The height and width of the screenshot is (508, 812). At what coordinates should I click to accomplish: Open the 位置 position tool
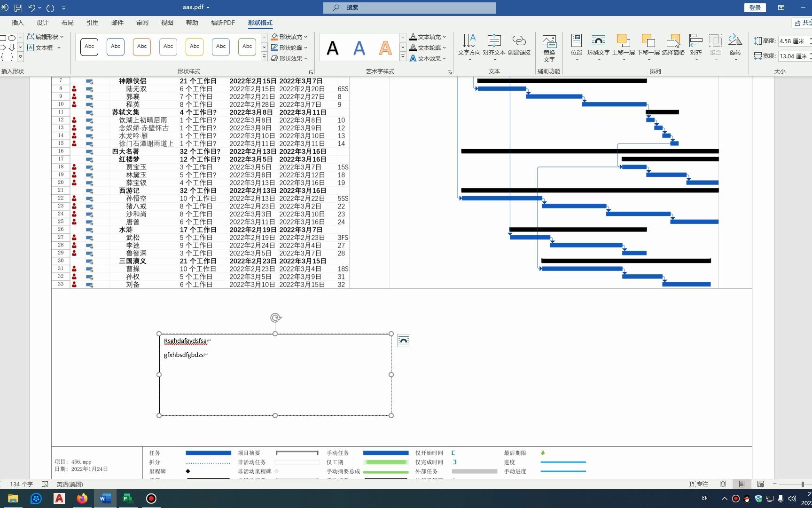click(x=577, y=46)
